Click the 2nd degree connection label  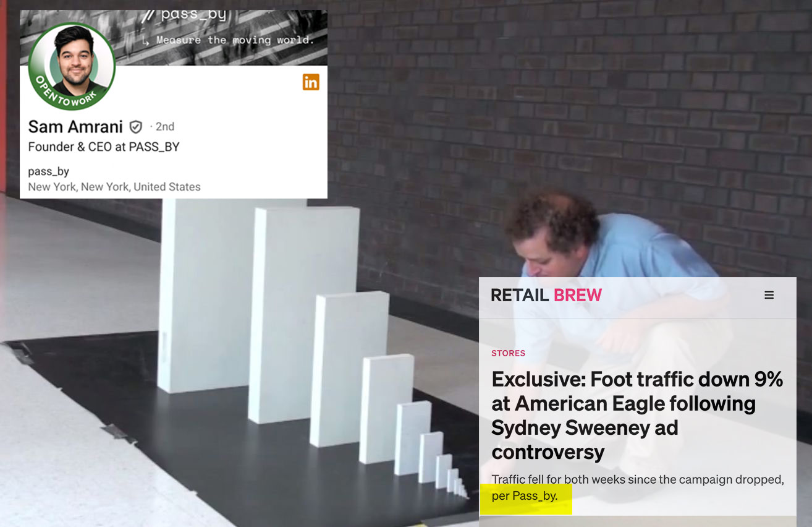pyautogui.click(x=162, y=127)
